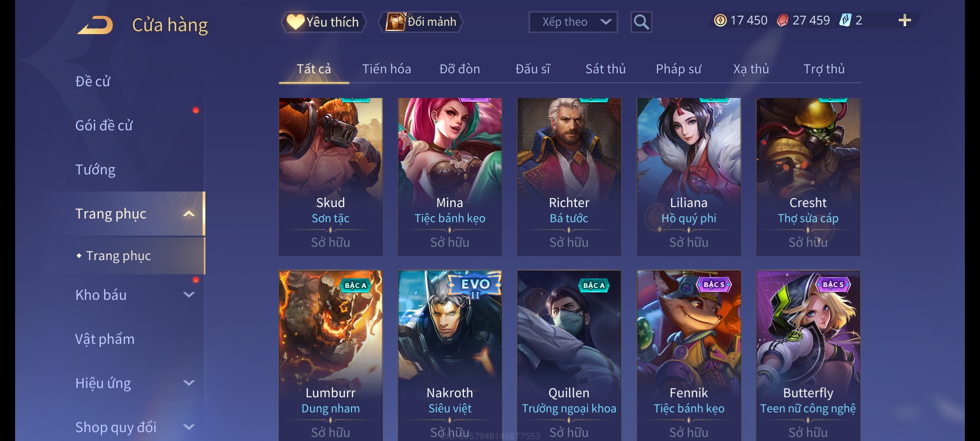Choose the Liliana Hồ quý phi skin card
This screenshot has width=980, height=441.
(x=689, y=177)
